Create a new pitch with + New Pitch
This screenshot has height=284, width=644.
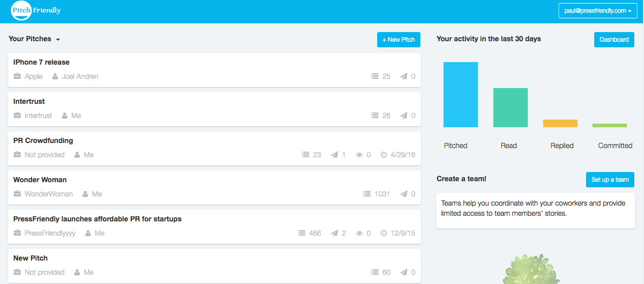click(x=398, y=40)
